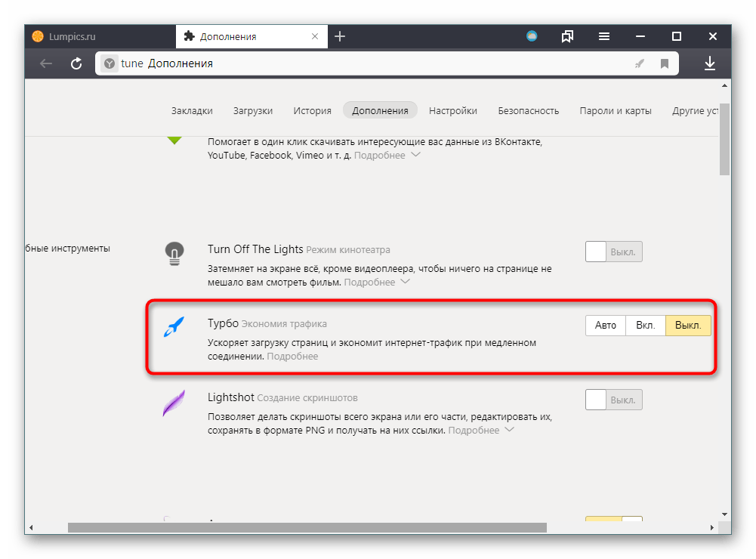Click the Экономия трафика subtitle
This screenshot has width=756, height=559.
284,324
